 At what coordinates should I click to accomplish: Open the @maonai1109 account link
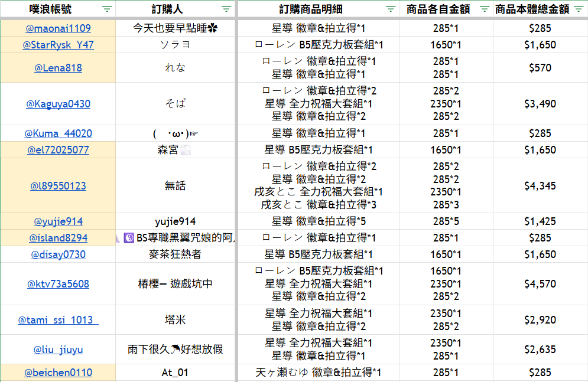pos(58,28)
